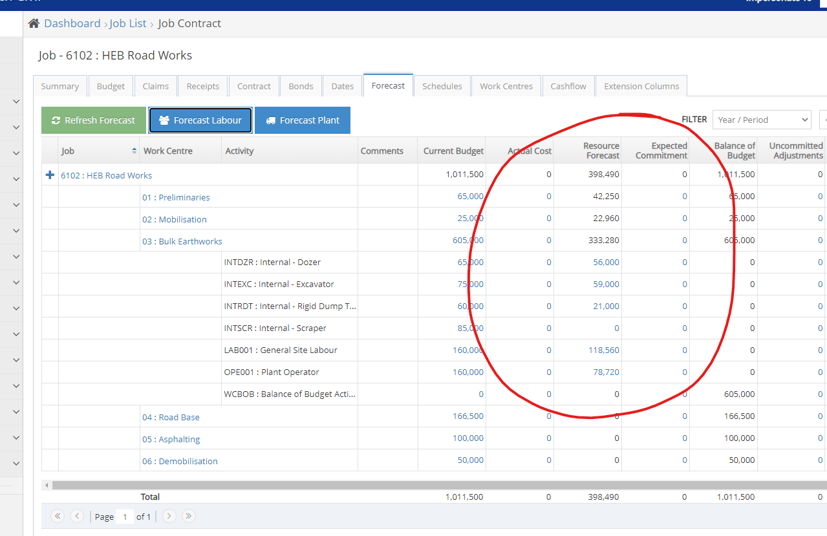Sort by Job column using sort arrows
The height and width of the screenshot is (536, 827).
[x=134, y=151]
